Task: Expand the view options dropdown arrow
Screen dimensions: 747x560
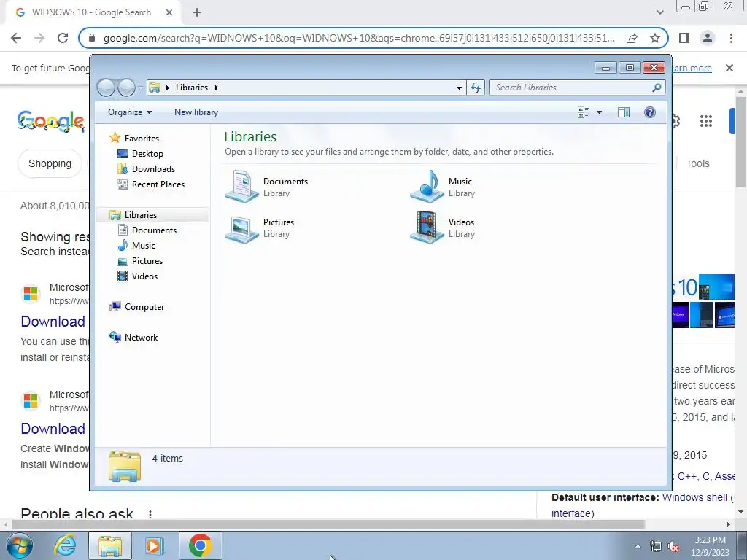Action: tap(600, 112)
